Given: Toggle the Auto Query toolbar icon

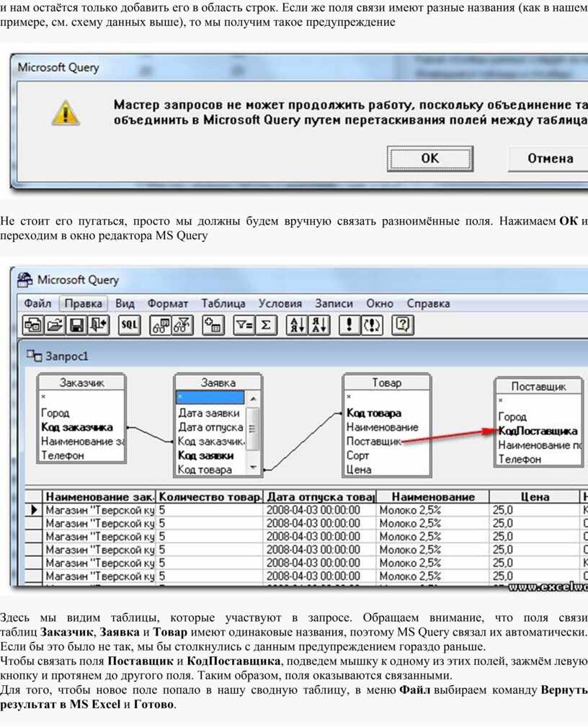Looking at the screenshot, I should point(371,325).
